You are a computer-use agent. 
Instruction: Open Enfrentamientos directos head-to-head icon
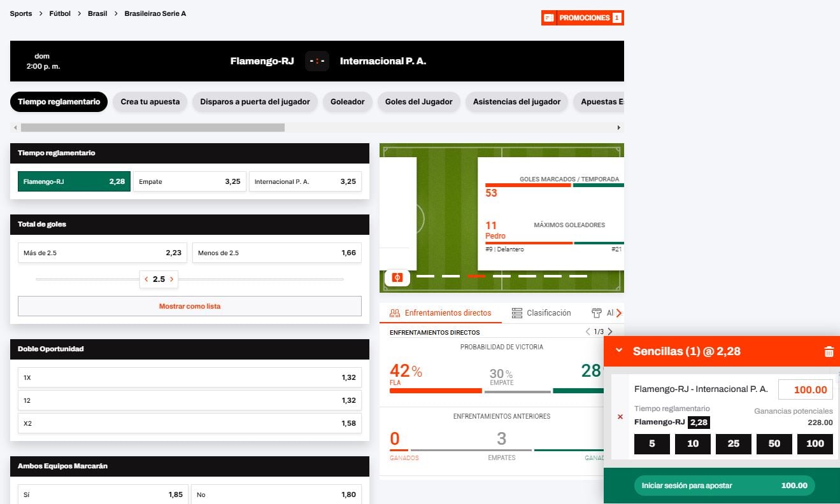[396, 312]
